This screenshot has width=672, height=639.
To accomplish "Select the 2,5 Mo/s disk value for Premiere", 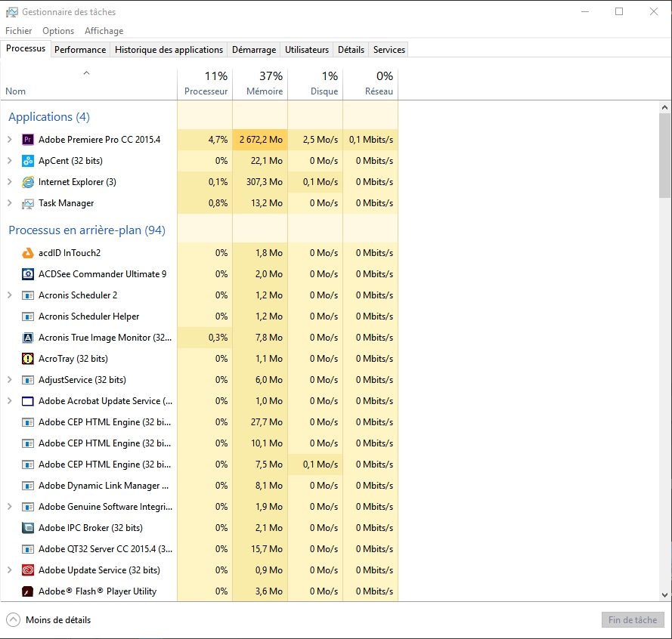I will tap(315, 140).
